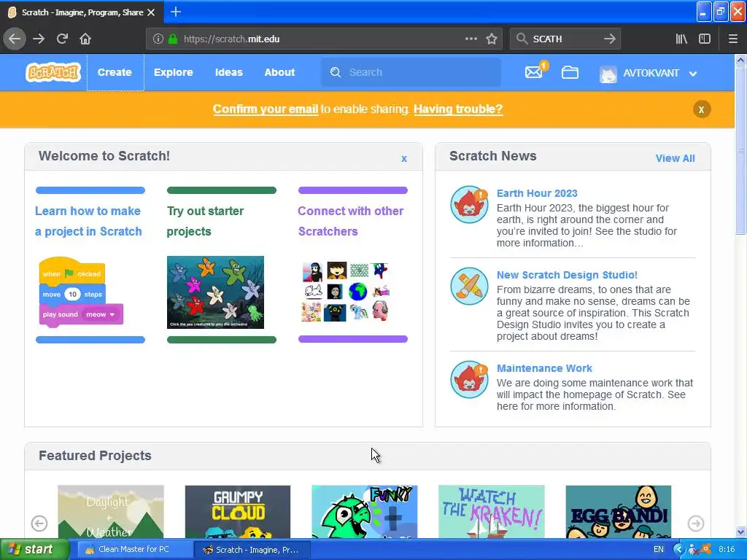The width and height of the screenshot is (747, 560).
Task: Open the Grumpy Cloud featured project
Action: pos(238,512)
